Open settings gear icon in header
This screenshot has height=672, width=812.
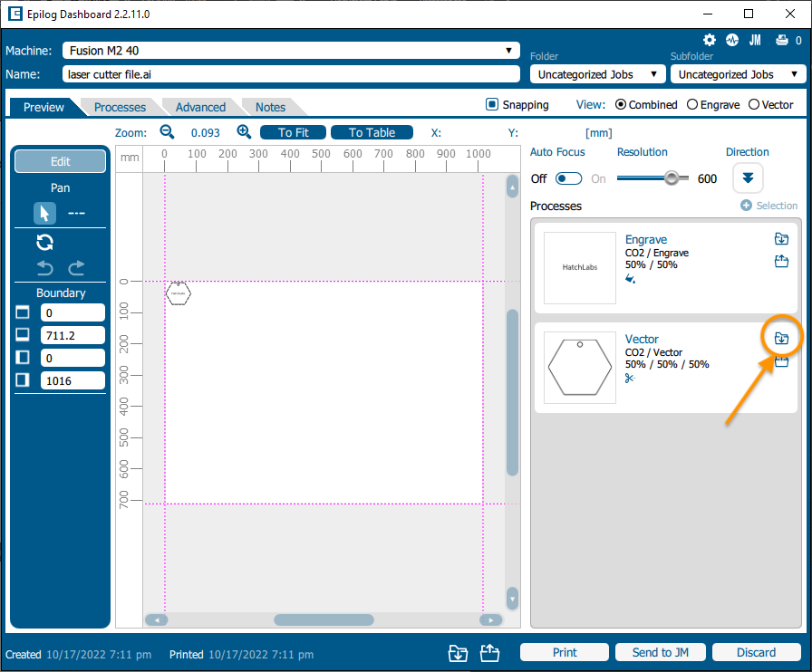coord(710,41)
